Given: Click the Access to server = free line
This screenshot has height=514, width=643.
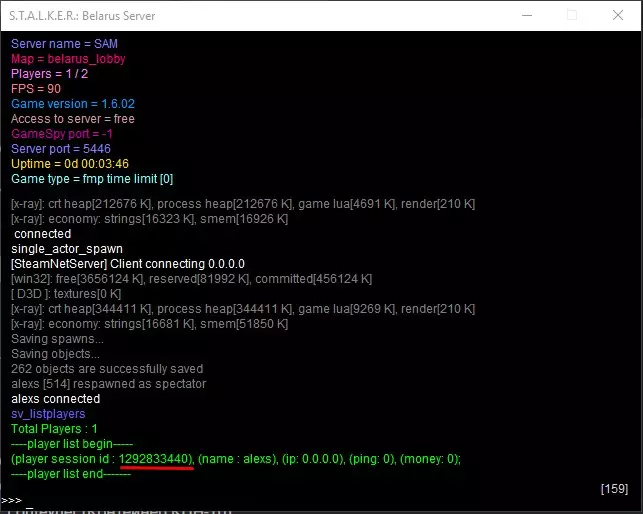Looking at the screenshot, I should (73, 119).
